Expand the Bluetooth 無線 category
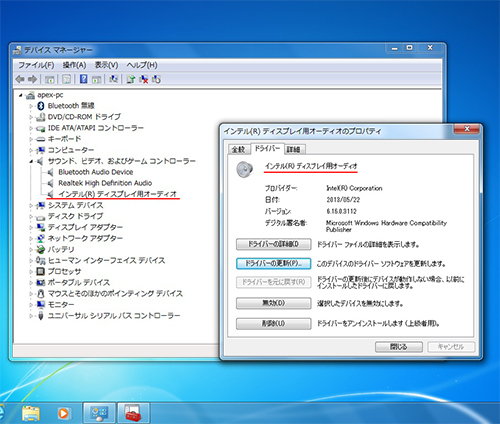The width and height of the screenshot is (500, 424). point(31,106)
